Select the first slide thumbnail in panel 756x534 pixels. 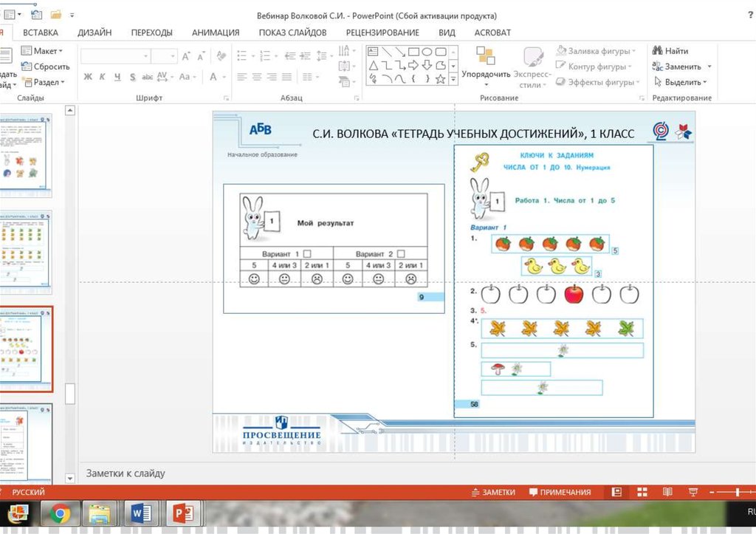[26, 155]
